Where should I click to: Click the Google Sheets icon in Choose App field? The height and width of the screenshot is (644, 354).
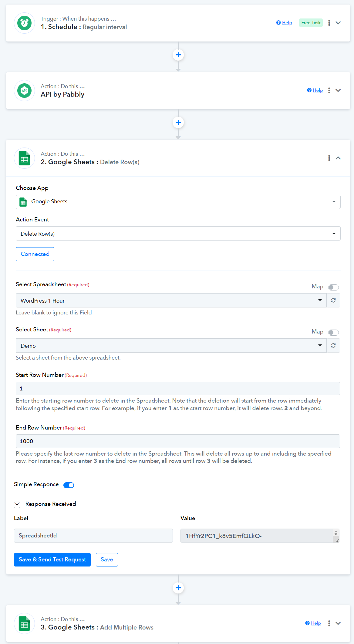coord(23,202)
